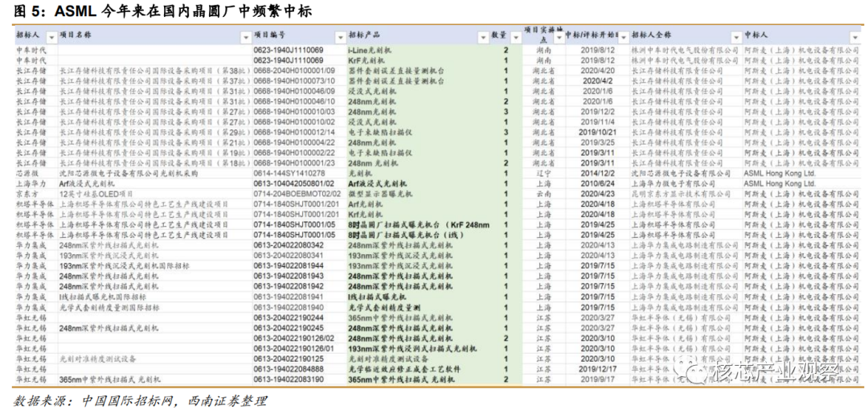Select project number cell 0613-194022081943
The width and height of the screenshot is (868, 410).
click(289, 276)
